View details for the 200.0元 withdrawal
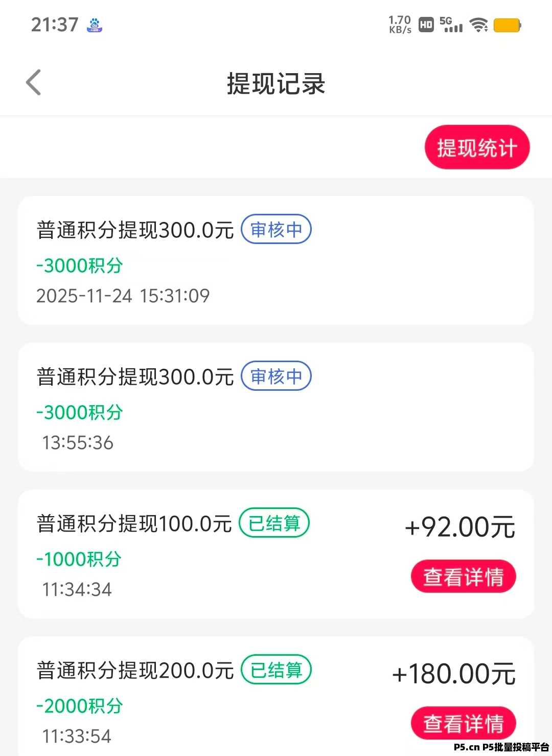This screenshot has height=756, width=552. pos(463,723)
